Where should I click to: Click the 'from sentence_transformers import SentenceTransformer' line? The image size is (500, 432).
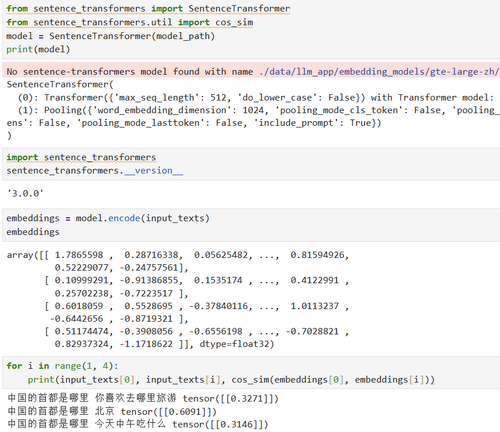(x=148, y=9)
